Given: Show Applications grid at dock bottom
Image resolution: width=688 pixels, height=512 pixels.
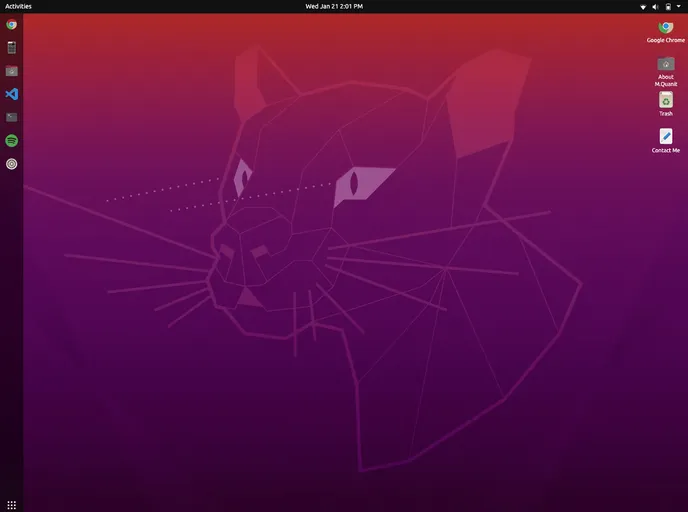Looking at the screenshot, I should [11, 504].
